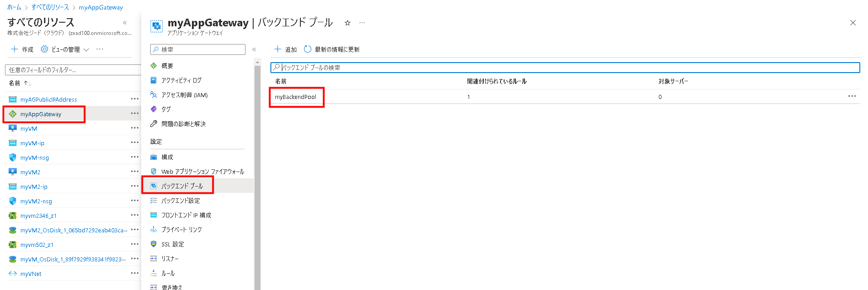This screenshot has width=868, height=290.
Task: Open the myVM2-nsg security group
Action: click(x=36, y=201)
